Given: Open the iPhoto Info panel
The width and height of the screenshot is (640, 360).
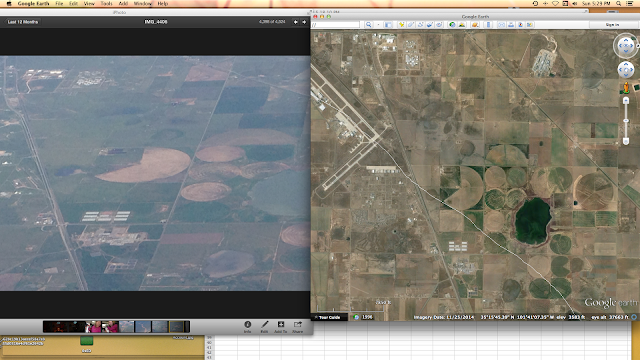Looking at the screenshot, I should (x=247, y=327).
